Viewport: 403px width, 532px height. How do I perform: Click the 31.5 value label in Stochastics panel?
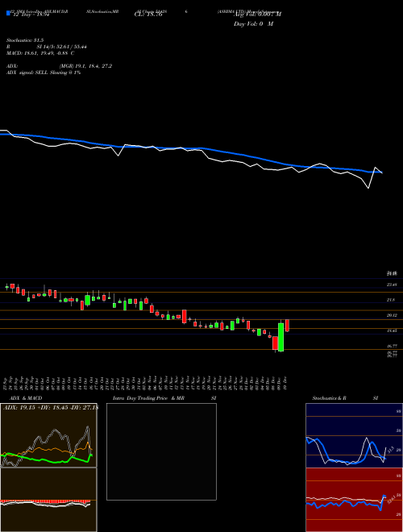coord(390,451)
